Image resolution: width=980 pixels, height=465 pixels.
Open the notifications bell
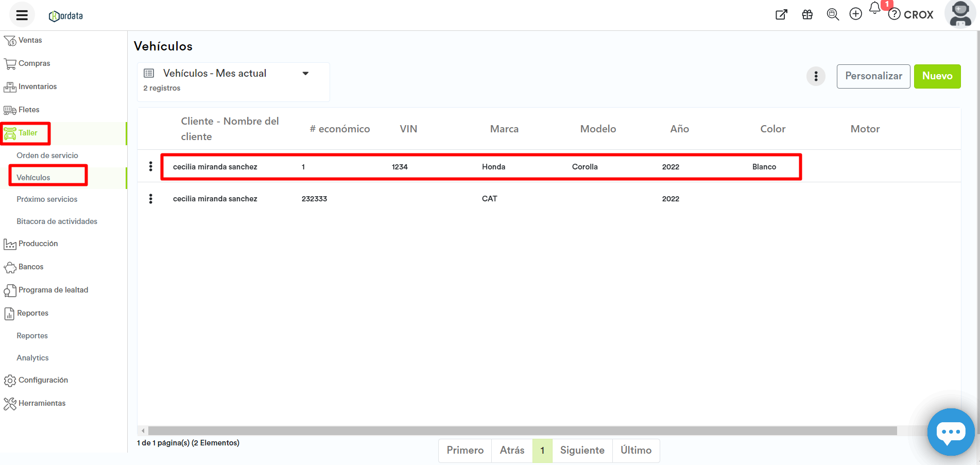pyautogui.click(x=874, y=8)
